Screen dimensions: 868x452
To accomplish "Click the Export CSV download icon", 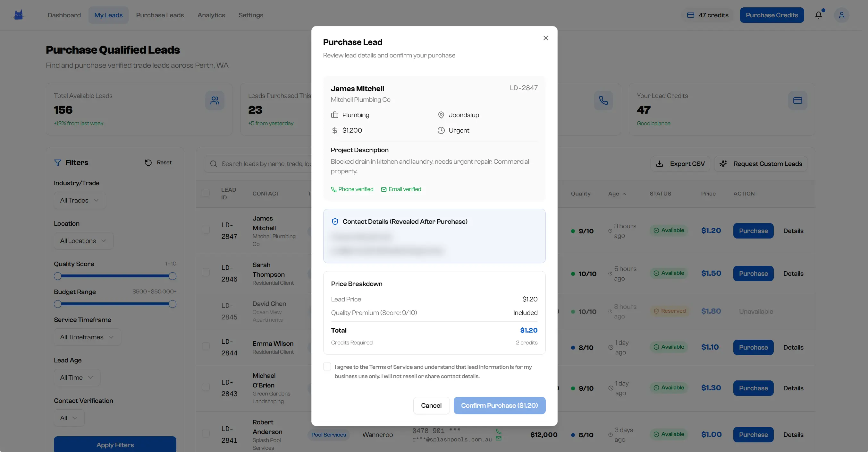I will coord(660,164).
